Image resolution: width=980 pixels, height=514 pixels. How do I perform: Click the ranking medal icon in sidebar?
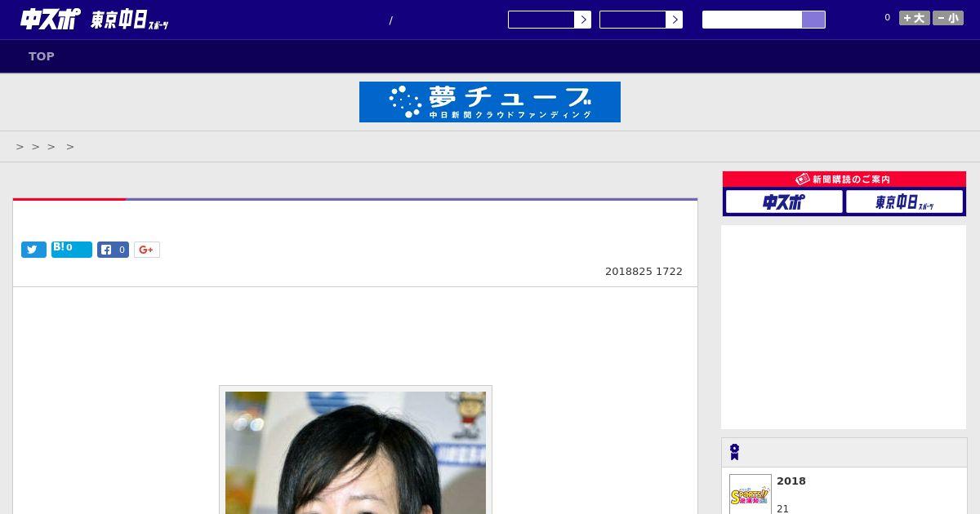point(734,452)
